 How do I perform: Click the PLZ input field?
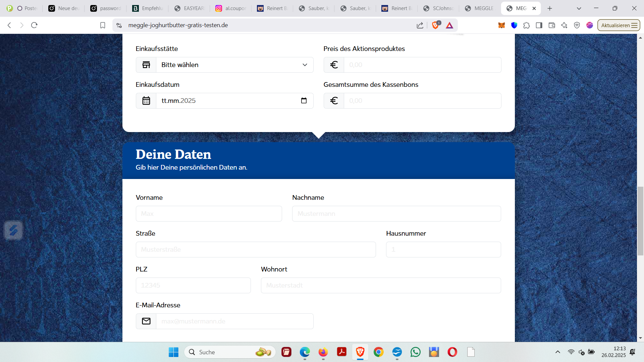(193, 285)
